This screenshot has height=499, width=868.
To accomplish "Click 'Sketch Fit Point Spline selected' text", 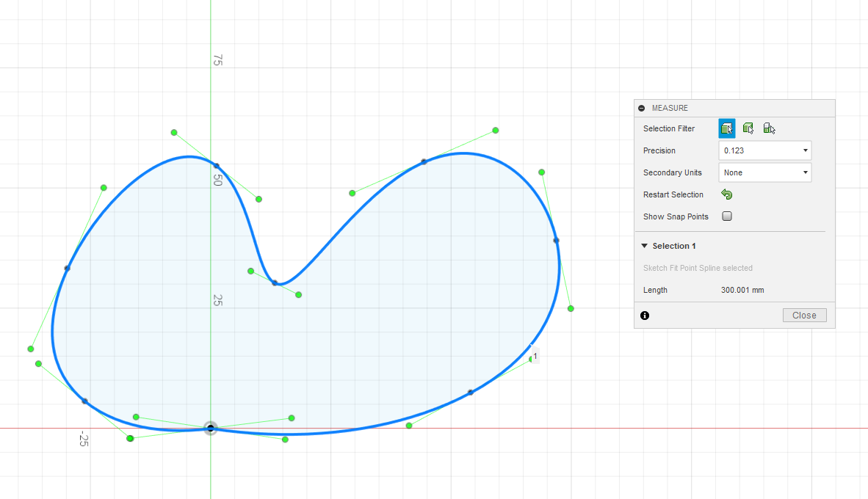I will coord(698,268).
